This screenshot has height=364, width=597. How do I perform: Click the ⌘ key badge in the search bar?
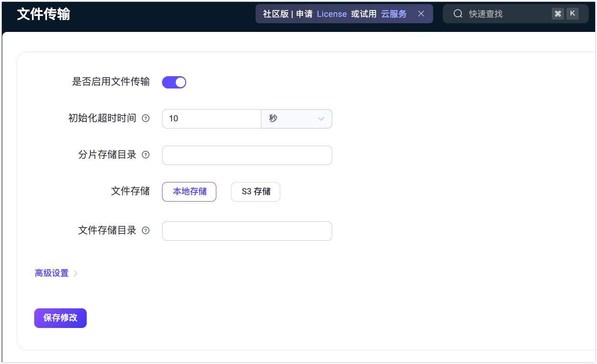click(558, 14)
